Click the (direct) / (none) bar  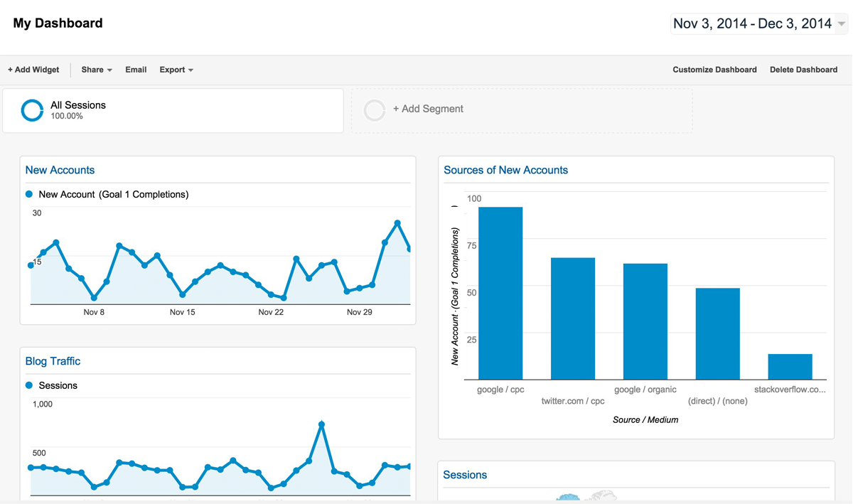(717, 334)
